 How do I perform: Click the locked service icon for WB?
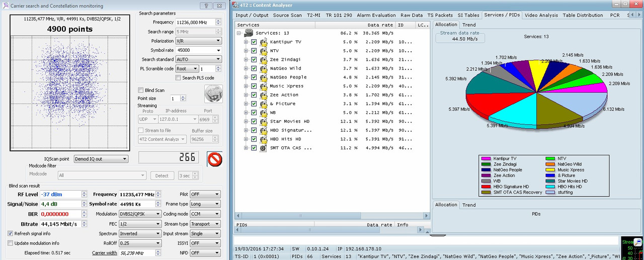click(263, 113)
